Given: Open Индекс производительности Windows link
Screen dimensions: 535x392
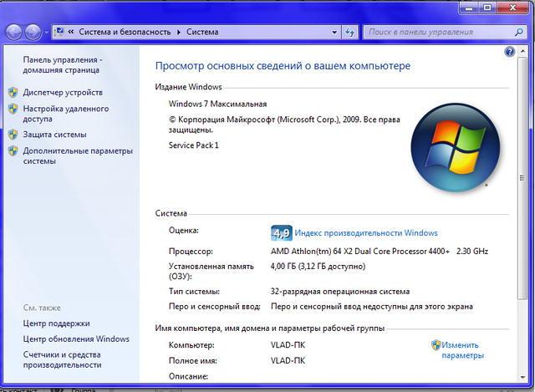Looking at the screenshot, I should 366,233.
